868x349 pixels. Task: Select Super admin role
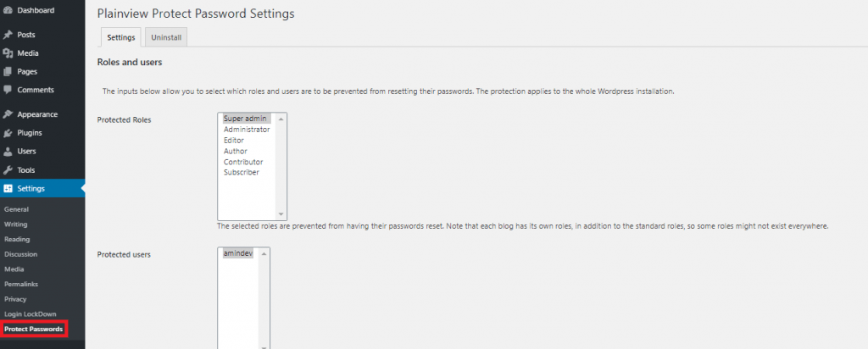(x=245, y=119)
